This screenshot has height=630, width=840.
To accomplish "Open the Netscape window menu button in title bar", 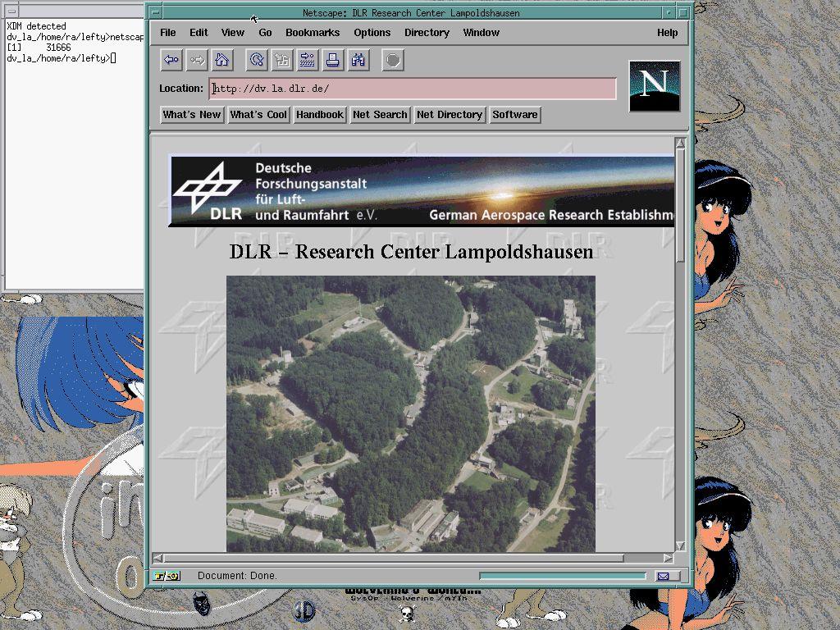I will coord(155,12).
